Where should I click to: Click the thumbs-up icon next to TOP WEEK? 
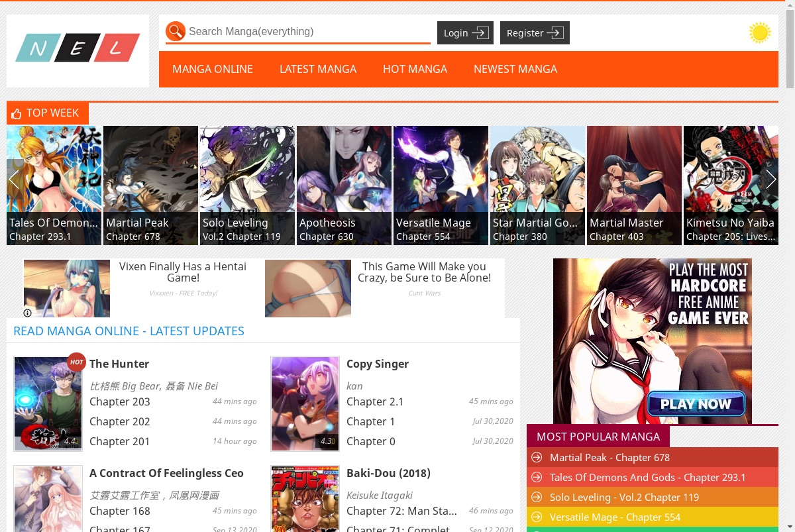coord(17,114)
